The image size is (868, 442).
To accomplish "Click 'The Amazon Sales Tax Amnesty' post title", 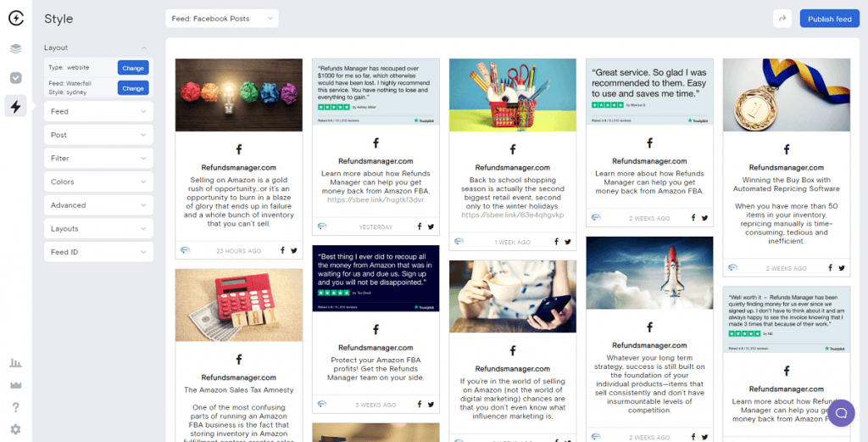I will pos(239,390).
